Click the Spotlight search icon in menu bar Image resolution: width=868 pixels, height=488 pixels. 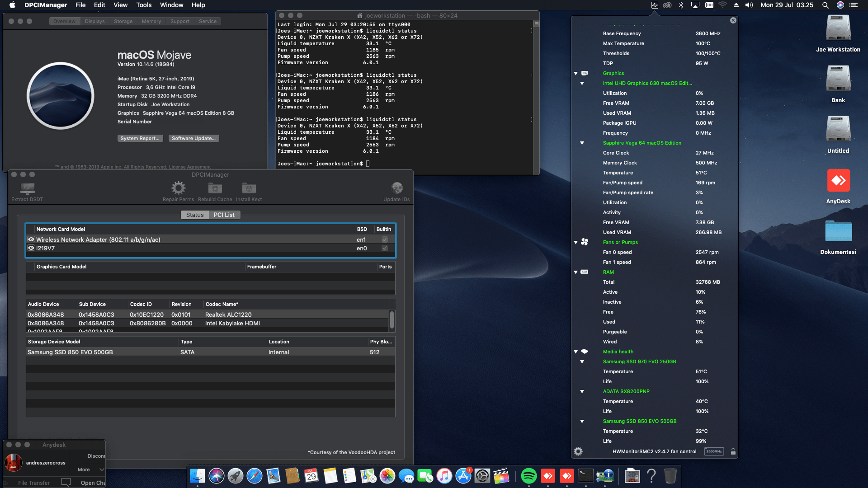tap(826, 5)
